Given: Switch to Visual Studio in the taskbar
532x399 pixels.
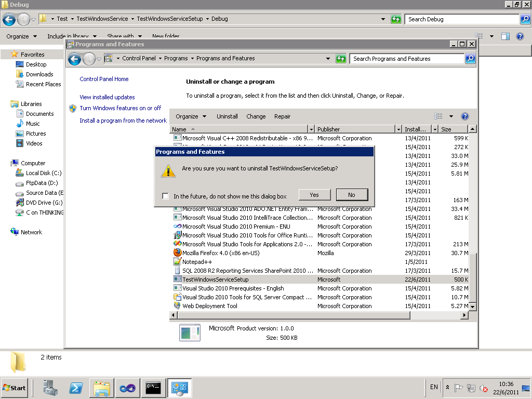Looking at the screenshot, I should [x=127, y=388].
